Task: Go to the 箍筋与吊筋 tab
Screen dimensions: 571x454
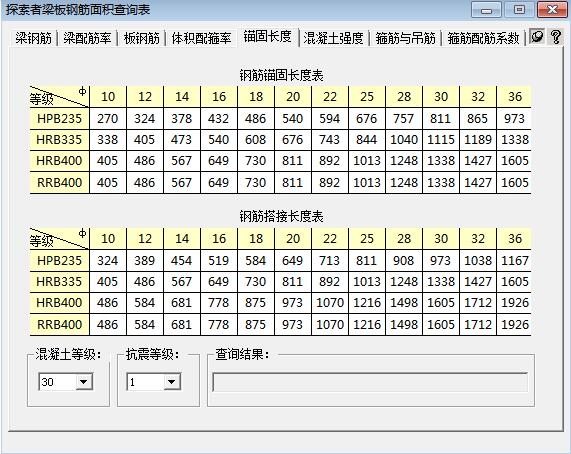Action: point(405,38)
